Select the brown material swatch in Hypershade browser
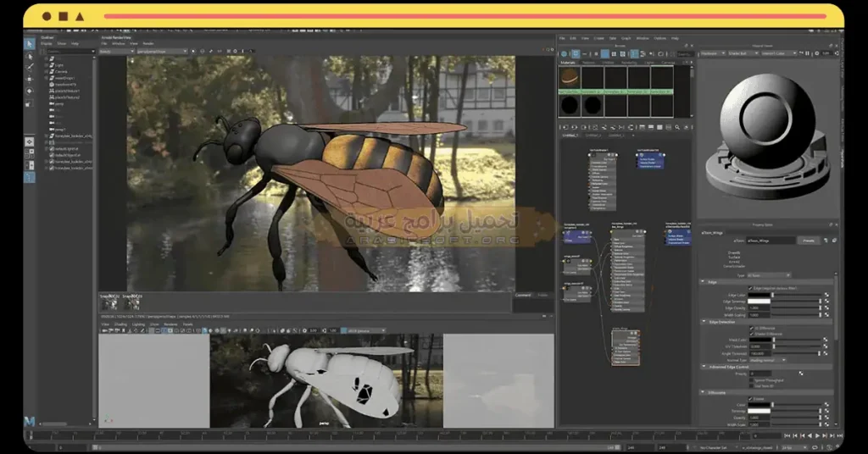This screenshot has width=868, height=454. pyautogui.click(x=570, y=77)
